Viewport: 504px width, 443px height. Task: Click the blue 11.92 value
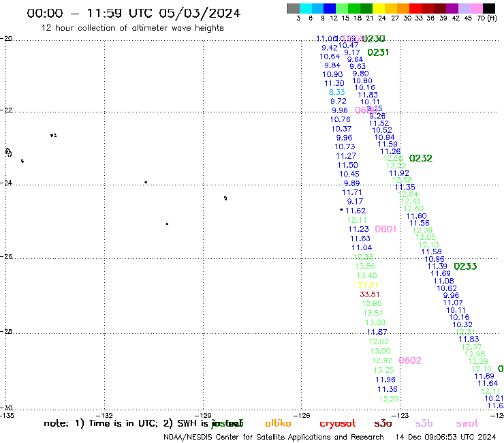[399, 173]
